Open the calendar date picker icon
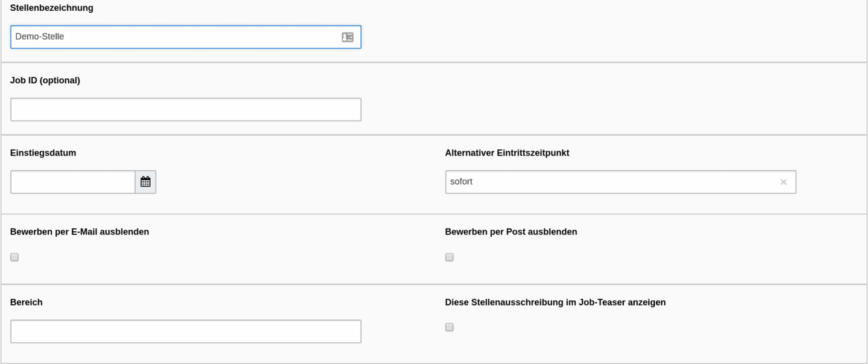This screenshot has width=868, height=364. pyautogui.click(x=145, y=182)
